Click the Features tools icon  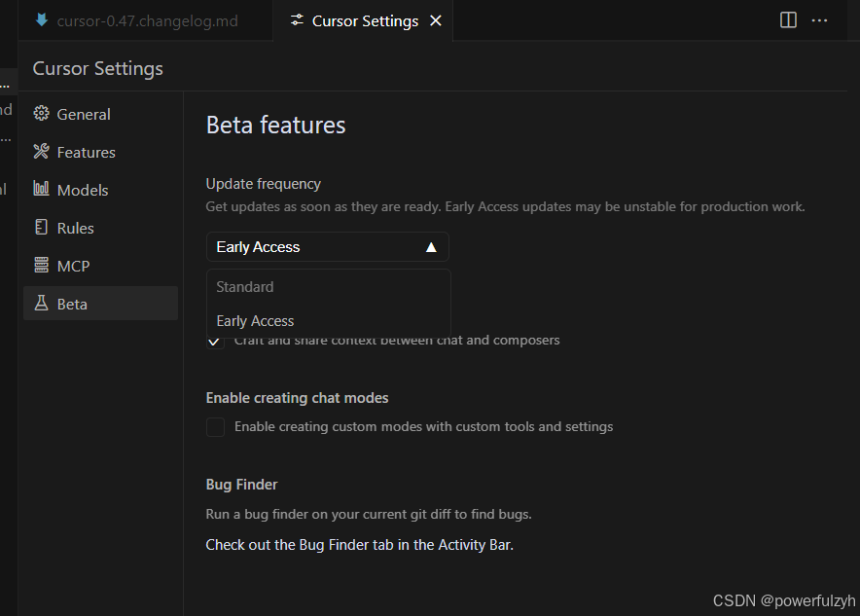[41, 152]
